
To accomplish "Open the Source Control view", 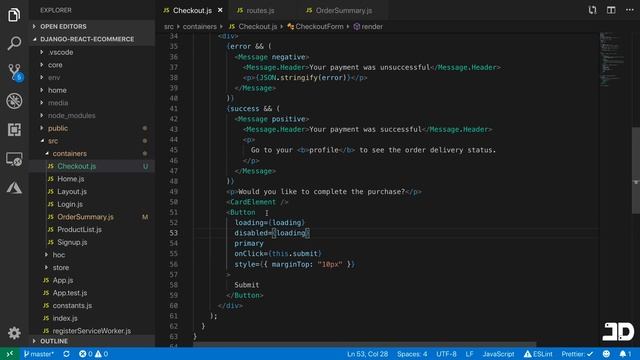I will pyautogui.click(x=15, y=72).
